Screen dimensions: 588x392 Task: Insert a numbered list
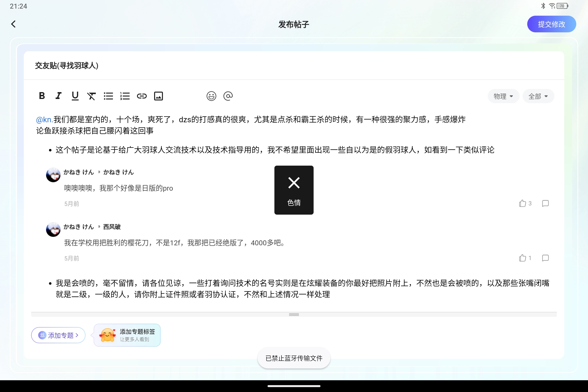(x=125, y=96)
